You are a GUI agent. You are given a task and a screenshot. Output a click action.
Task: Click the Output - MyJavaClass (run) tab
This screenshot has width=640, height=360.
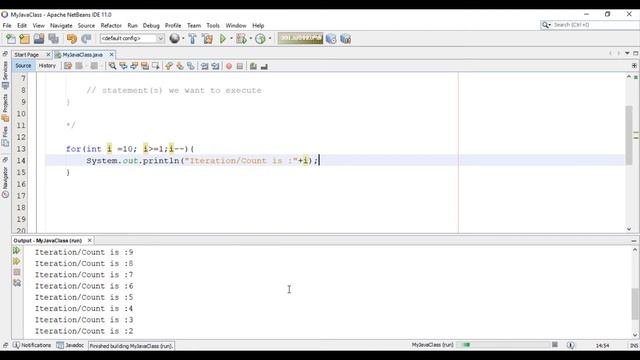tap(48, 240)
